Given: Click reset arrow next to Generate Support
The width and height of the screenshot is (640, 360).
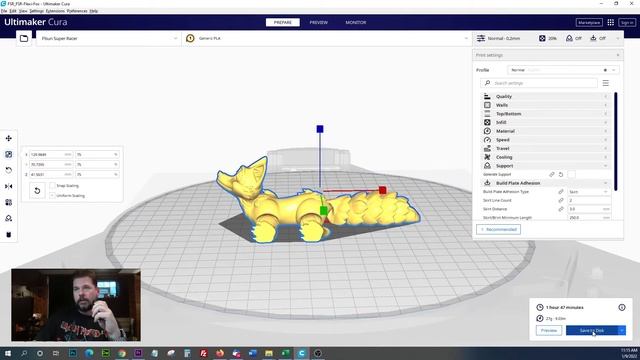Looking at the screenshot, I should [x=561, y=174].
